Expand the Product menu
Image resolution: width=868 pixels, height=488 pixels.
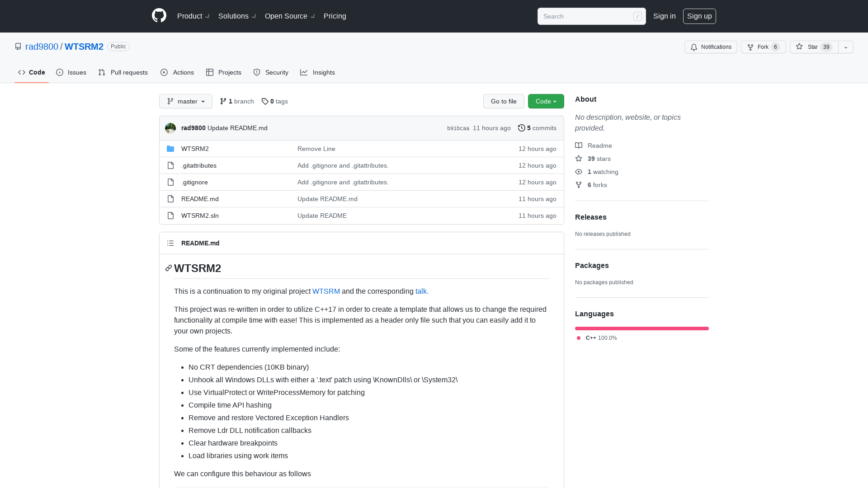193,16
